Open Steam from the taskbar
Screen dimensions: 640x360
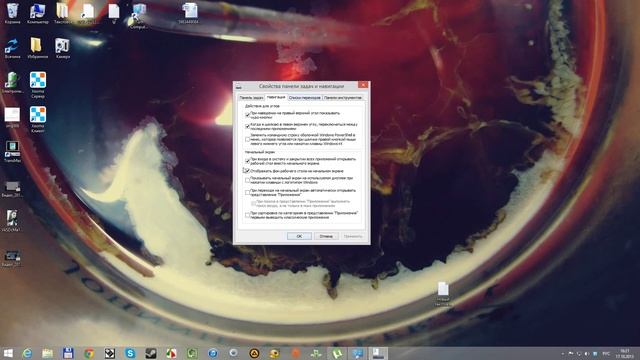151,353
